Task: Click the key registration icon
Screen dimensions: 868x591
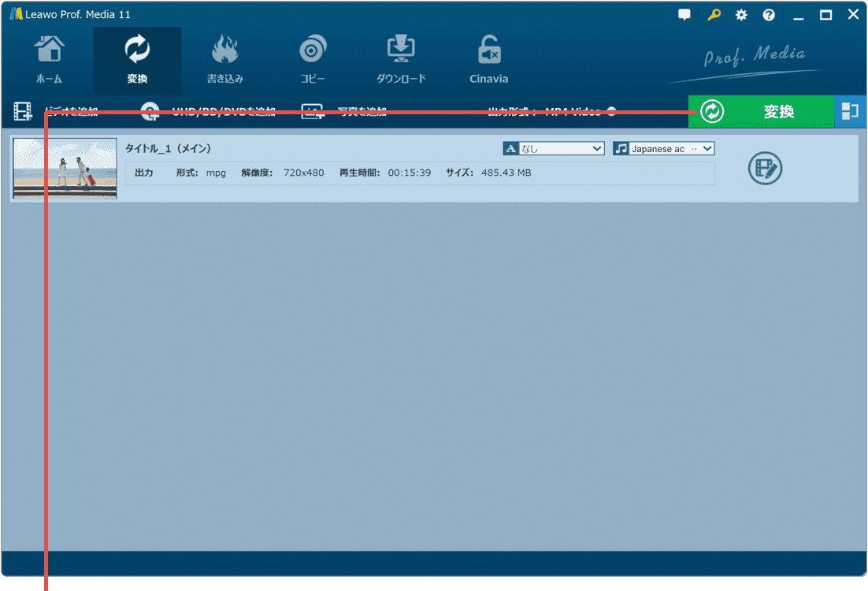Action: [714, 14]
